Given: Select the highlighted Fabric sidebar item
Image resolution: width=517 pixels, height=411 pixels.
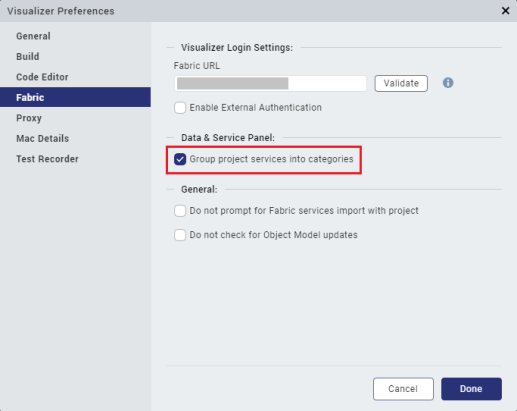Looking at the screenshot, I should pyautogui.click(x=75, y=97).
